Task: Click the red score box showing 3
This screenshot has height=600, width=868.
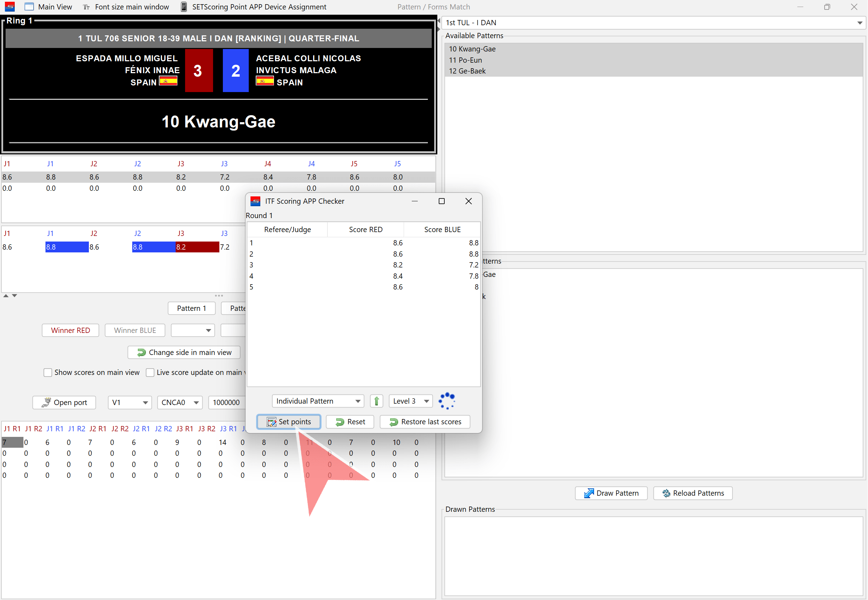Action: coord(198,71)
